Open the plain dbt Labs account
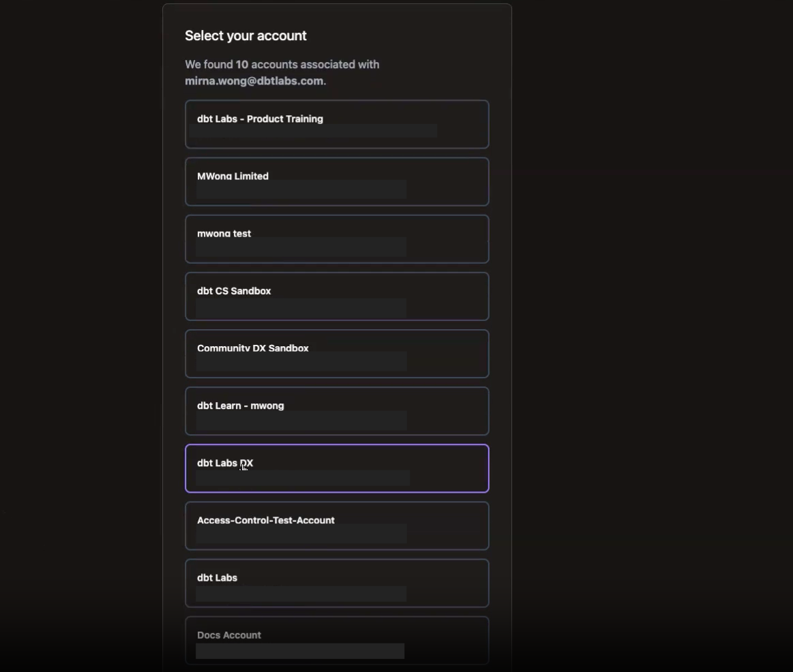Viewport: 793px width, 672px height. pyautogui.click(x=337, y=583)
